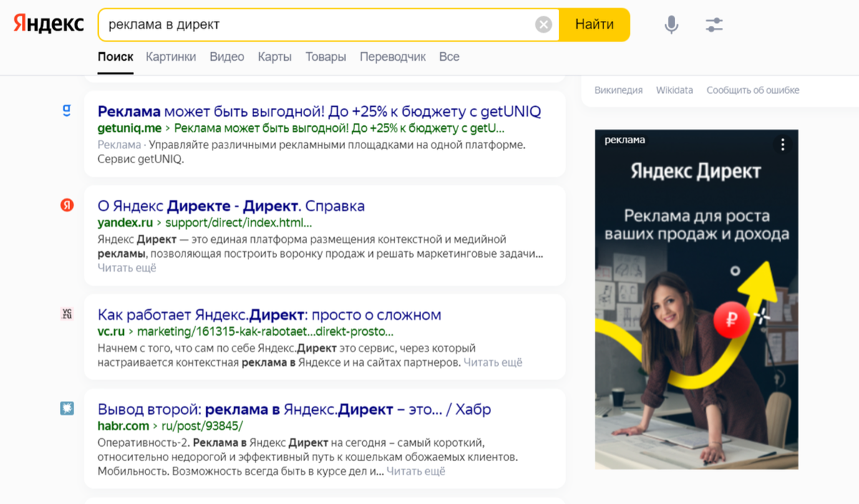Switch to the Картинки tab
The height and width of the screenshot is (504, 859).
coord(171,57)
